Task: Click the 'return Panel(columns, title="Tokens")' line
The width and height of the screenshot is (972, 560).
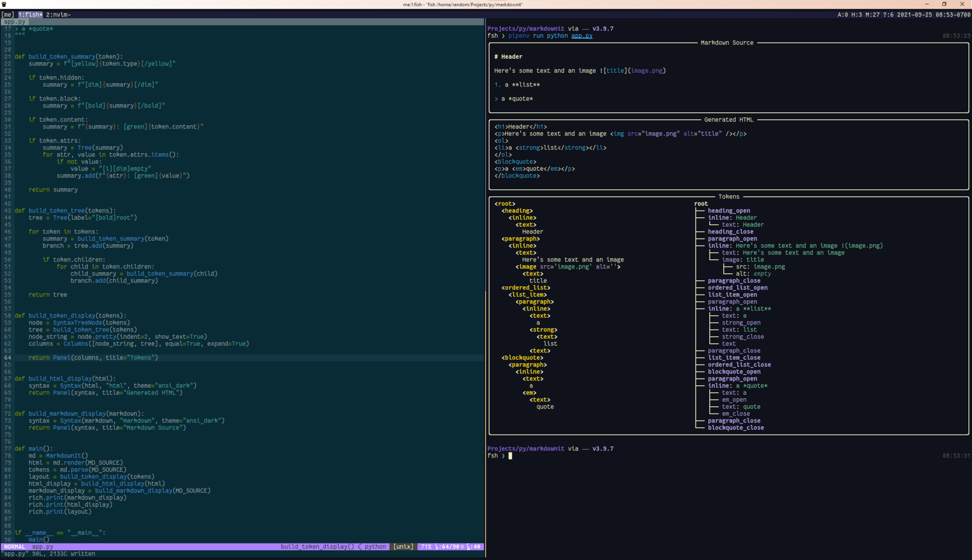Action: pyautogui.click(x=93, y=358)
